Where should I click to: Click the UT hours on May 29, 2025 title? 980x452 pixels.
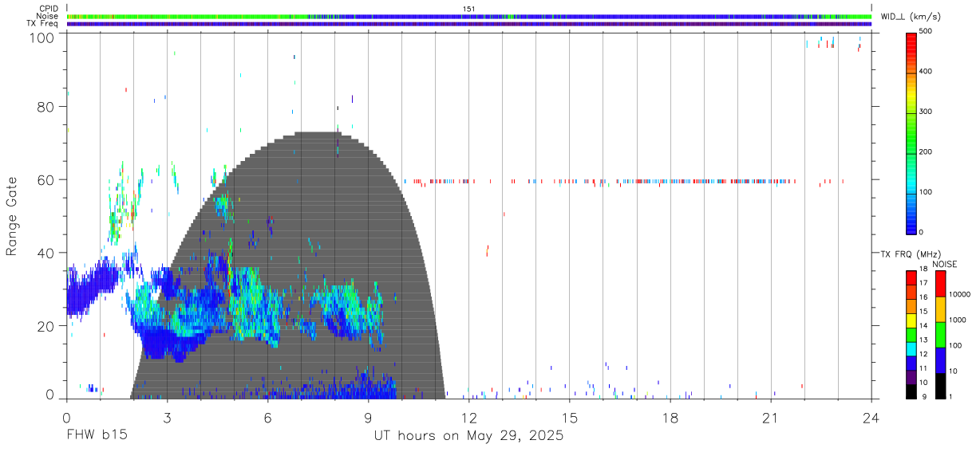tap(469, 436)
